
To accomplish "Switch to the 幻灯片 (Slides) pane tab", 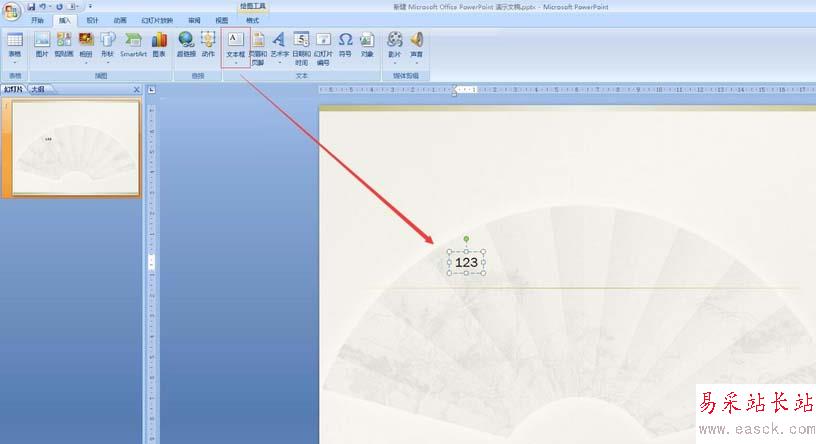I will tap(14, 90).
